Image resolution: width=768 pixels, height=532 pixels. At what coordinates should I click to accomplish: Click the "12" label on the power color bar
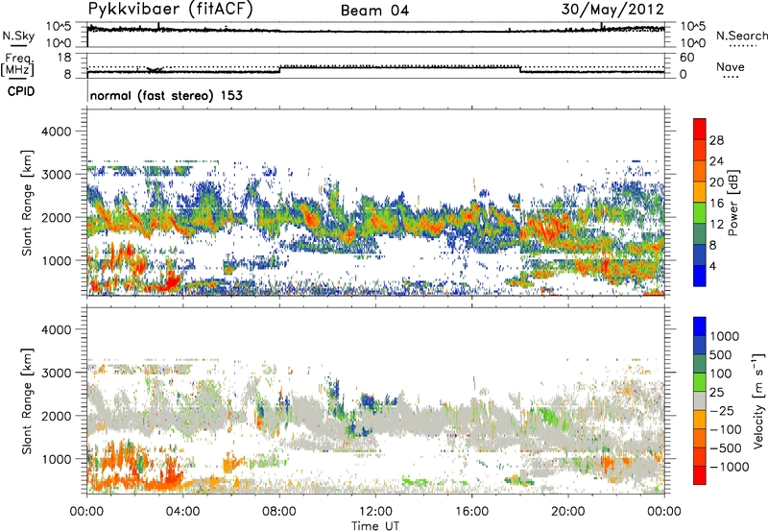(716, 225)
